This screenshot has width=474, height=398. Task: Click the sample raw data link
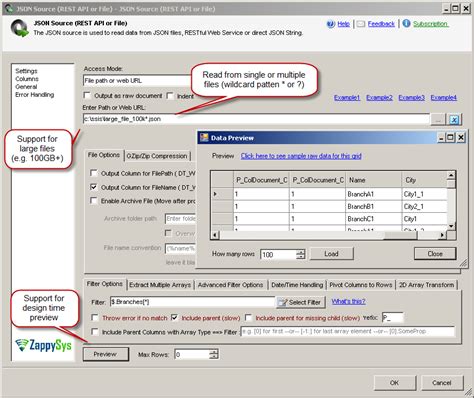pos(301,156)
